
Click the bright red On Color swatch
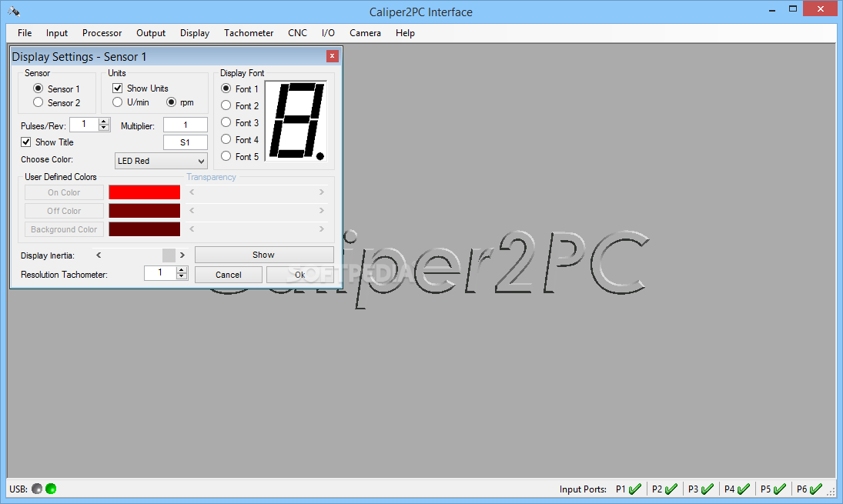tap(144, 192)
